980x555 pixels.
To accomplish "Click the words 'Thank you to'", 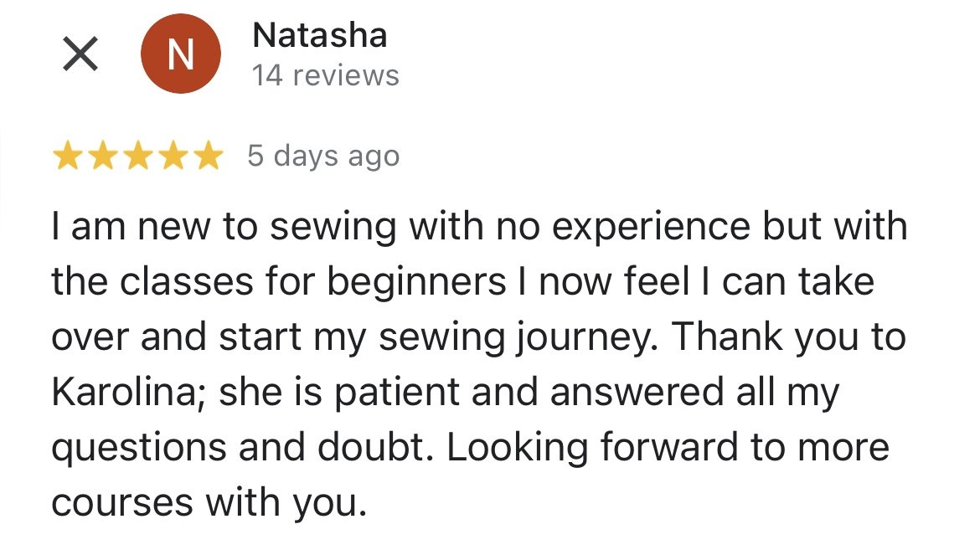I will click(x=789, y=337).
